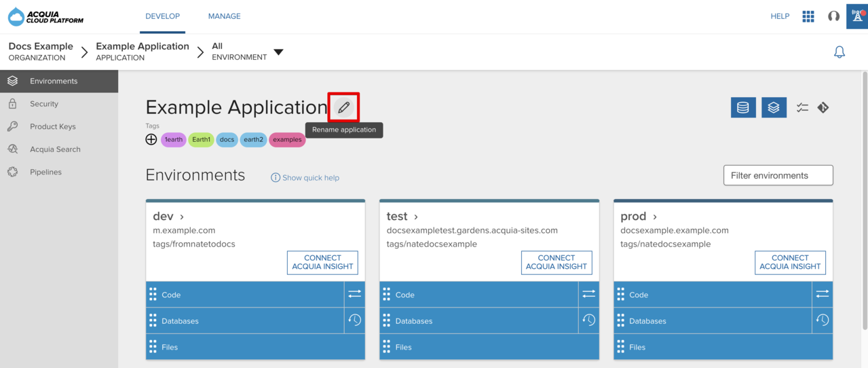Viewport: 868px width, 368px height.
Task: Click prod Databases backup clock icon
Action: click(823, 320)
